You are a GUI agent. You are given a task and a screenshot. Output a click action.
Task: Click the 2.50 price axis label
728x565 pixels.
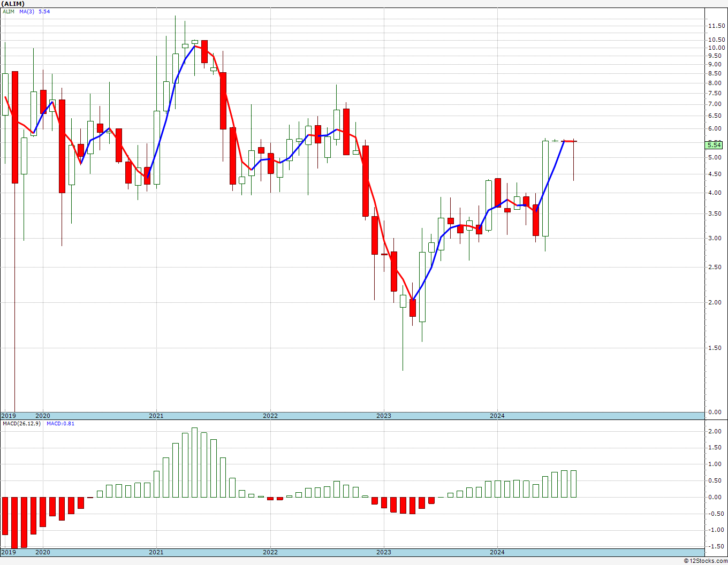[716, 267]
